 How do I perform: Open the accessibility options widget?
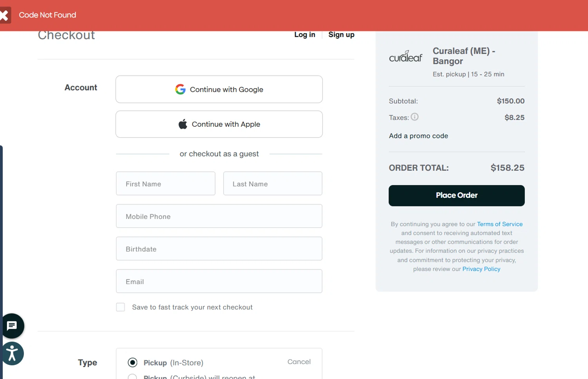tap(12, 353)
